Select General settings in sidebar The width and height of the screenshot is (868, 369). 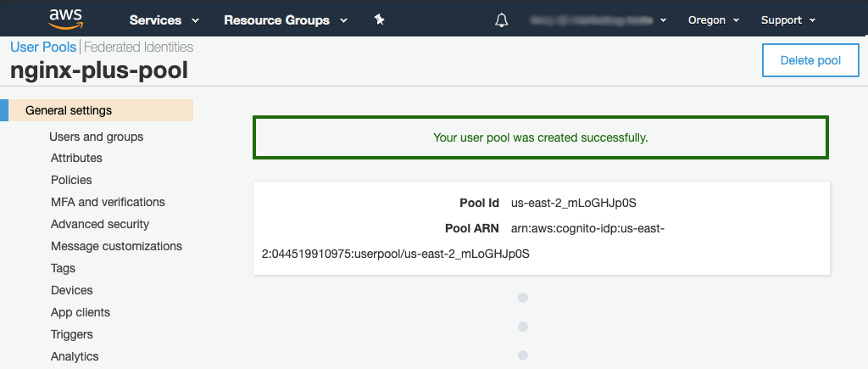69,110
